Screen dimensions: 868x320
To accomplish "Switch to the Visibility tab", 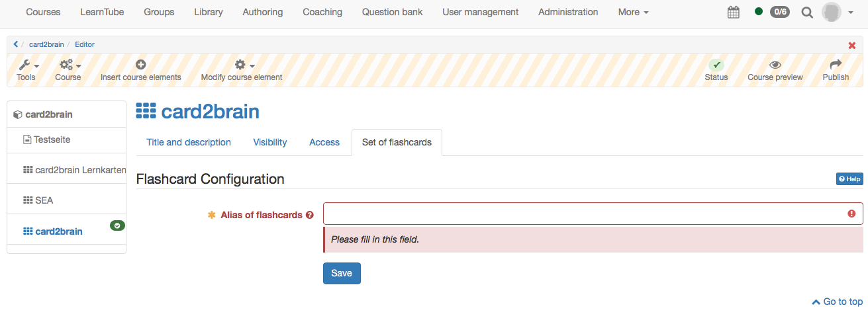I will click(x=270, y=142).
